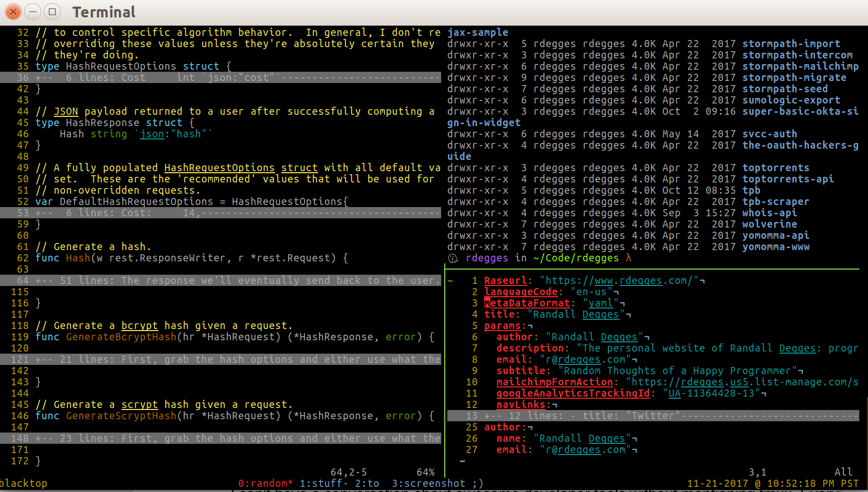This screenshot has width=868, height=492.
Task: Click the prompt icon before rdegges
Action: point(453,258)
